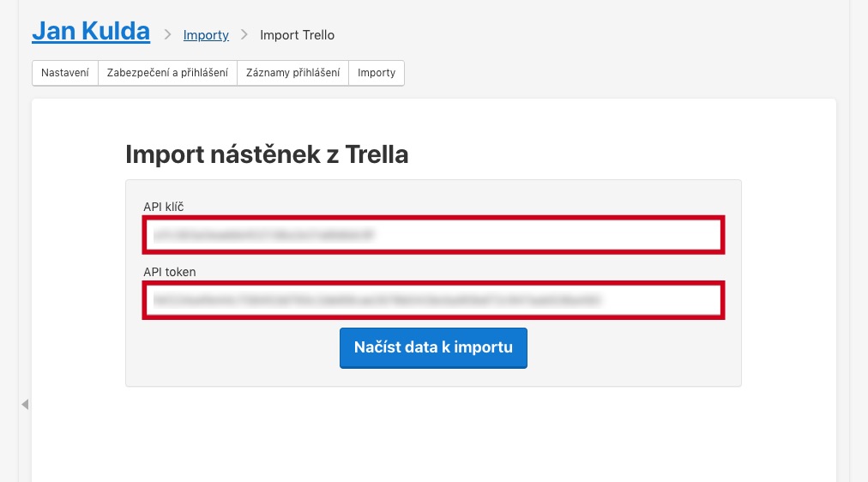Open Zabezpečení a přihlášení tab
868x482 pixels.
pyautogui.click(x=167, y=73)
